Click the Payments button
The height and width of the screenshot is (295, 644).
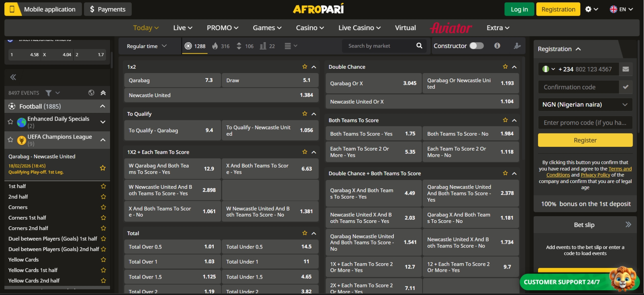pos(108,9)
